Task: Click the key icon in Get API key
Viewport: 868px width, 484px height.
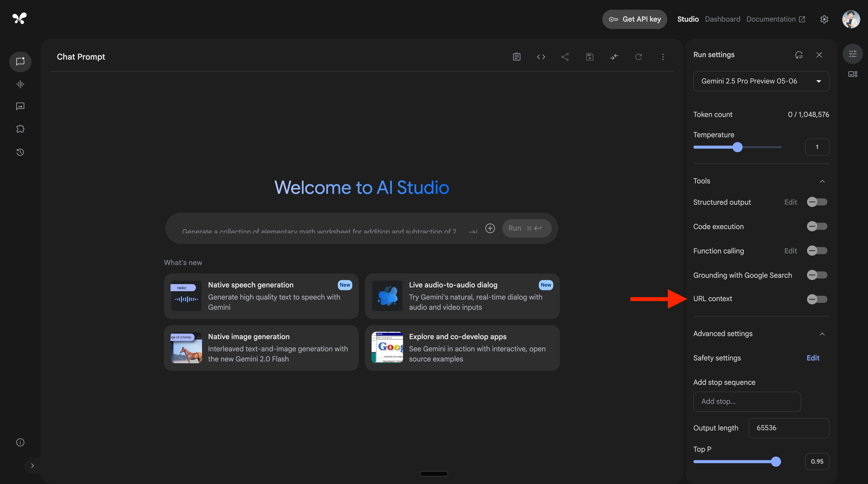Action: coord(613,19)
